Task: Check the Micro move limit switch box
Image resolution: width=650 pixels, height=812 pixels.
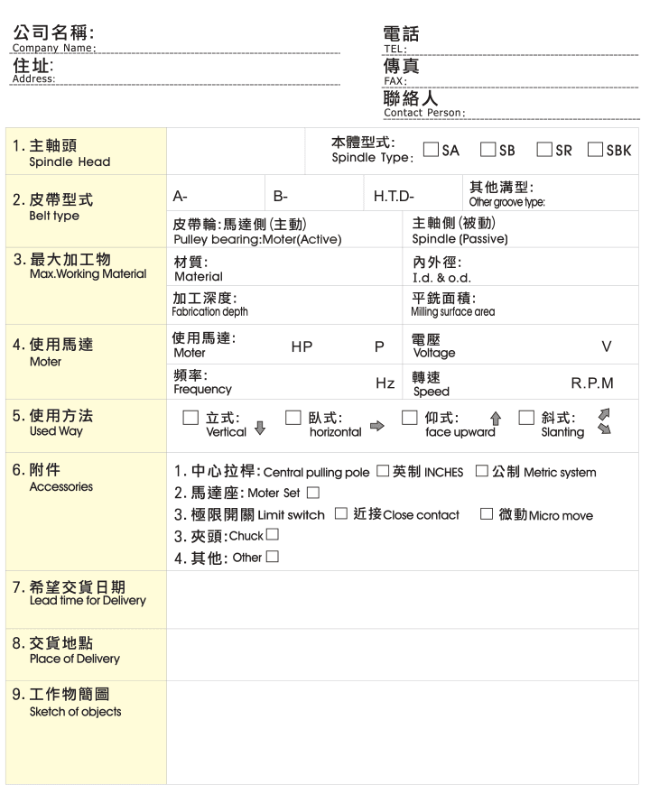Action: pos(487,513)
